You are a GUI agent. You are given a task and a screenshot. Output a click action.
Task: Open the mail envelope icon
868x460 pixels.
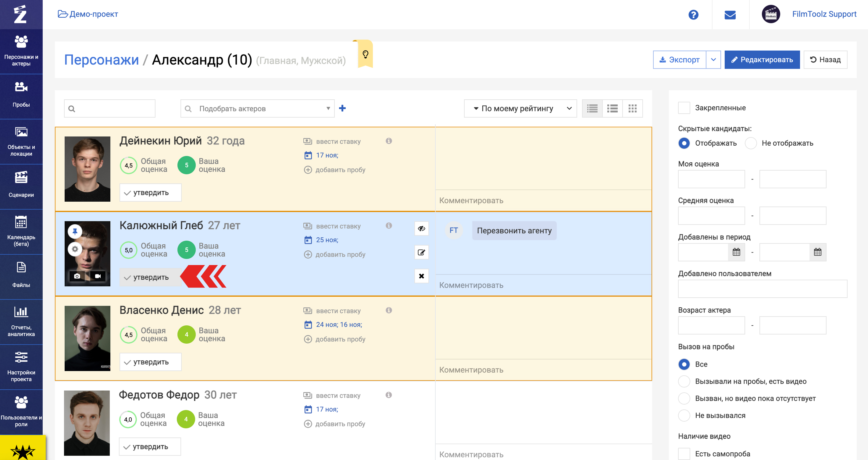click(730, 15)
